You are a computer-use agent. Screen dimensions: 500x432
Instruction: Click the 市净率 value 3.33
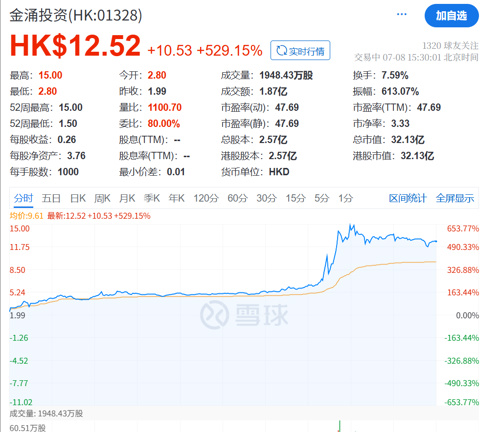pos(400,124)
